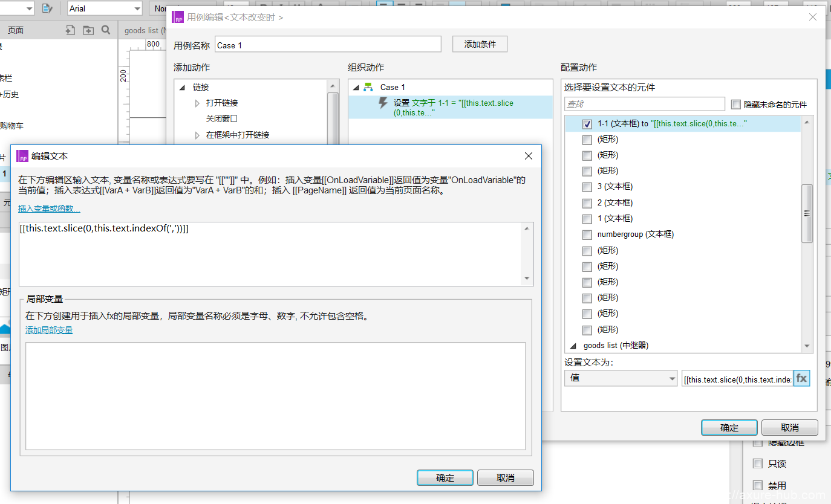Viewport: 831px width, 504px height.
Task: Check the numbergroup (文本框) checkbox
Action: point(587,234)
